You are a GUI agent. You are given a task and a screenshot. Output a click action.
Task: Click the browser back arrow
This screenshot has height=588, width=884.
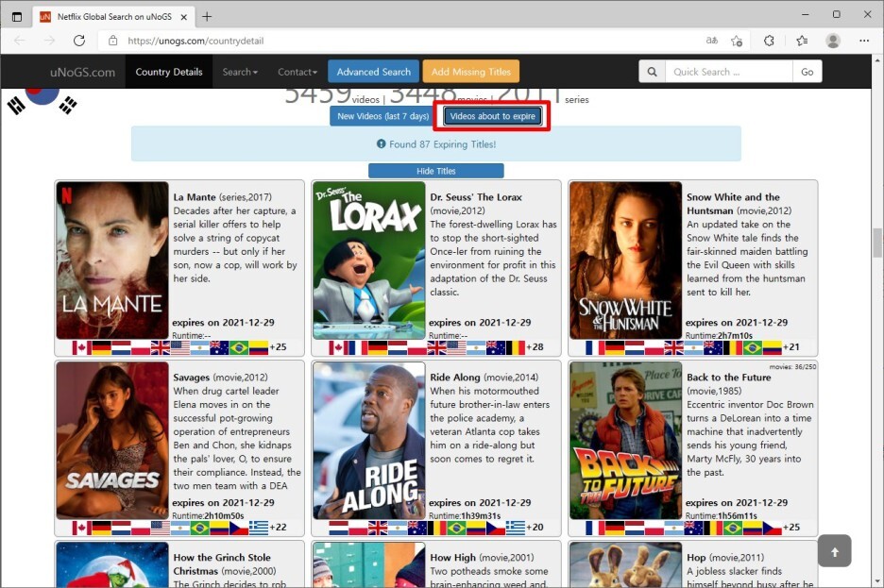pyautogui.click(x=20, y=41)
